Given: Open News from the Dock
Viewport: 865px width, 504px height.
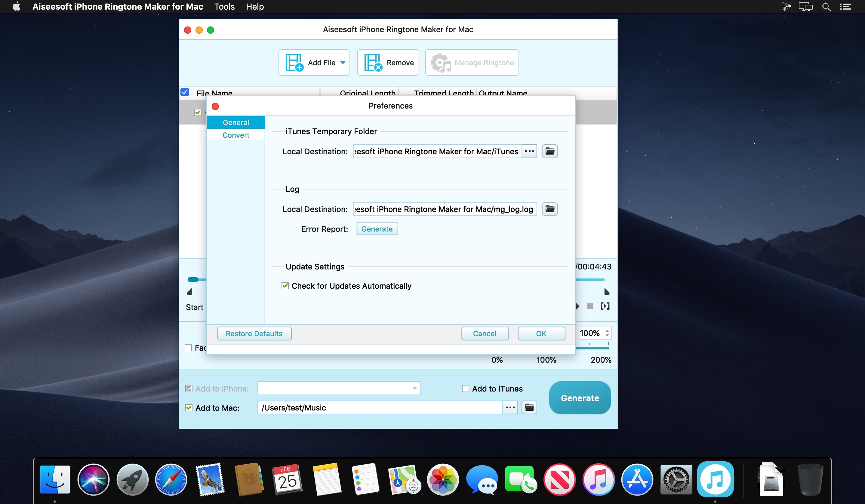Looking at the screenshot, I should coord(559,479).
